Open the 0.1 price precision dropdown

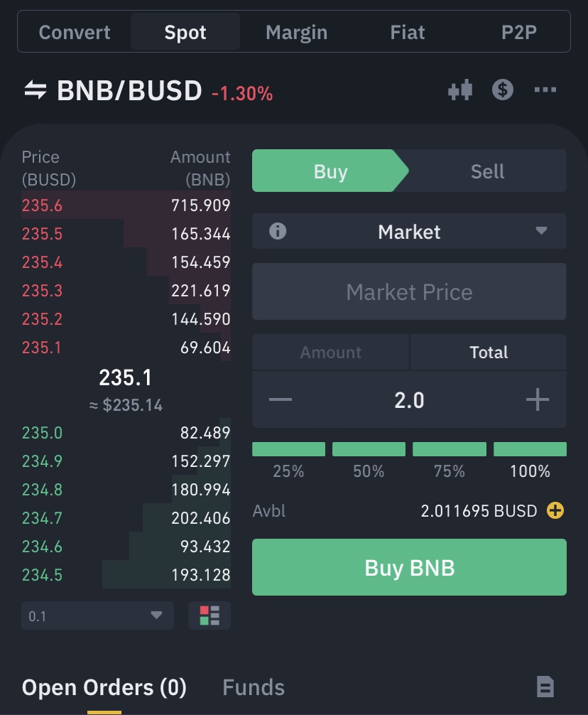97,615
